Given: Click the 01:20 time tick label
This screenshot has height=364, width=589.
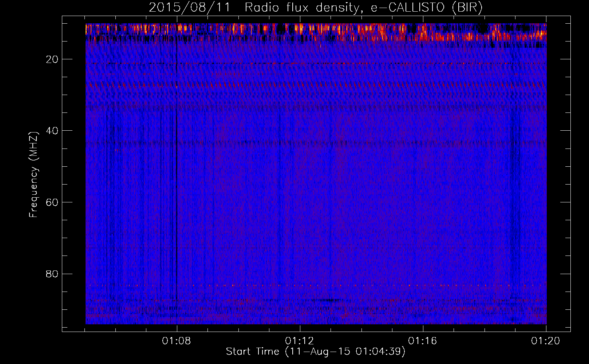Looking at the screenshot, I should coord(546,341).
